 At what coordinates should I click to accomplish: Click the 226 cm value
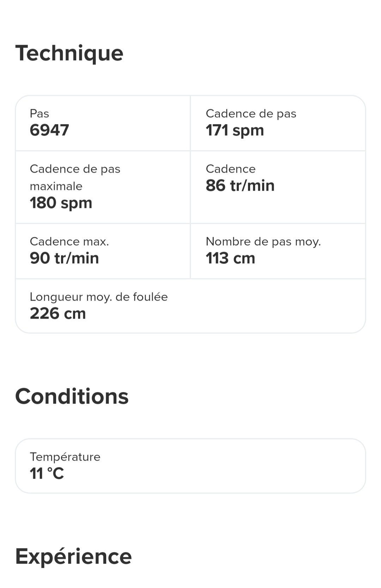pos(58,313)
